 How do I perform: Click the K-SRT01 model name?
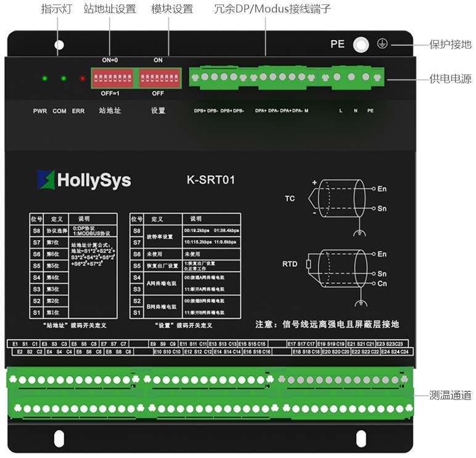[x=211, y=180]
